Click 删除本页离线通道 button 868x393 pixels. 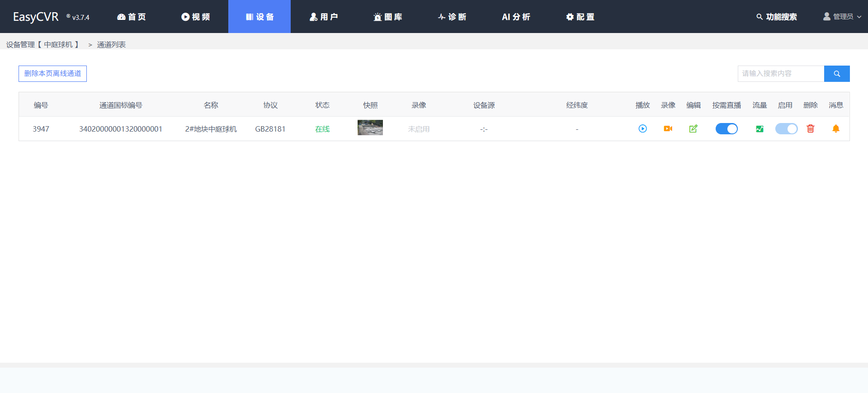[52, 74]
